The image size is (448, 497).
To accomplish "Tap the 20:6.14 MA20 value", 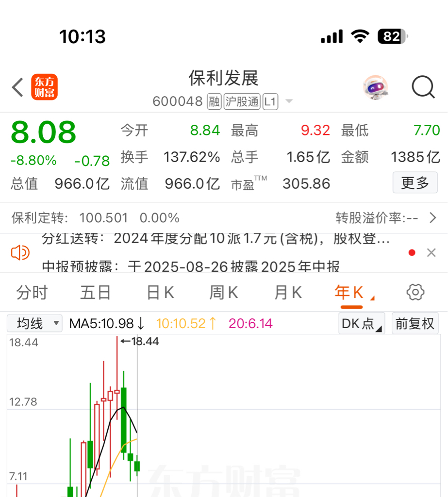I will pos(250,324).
